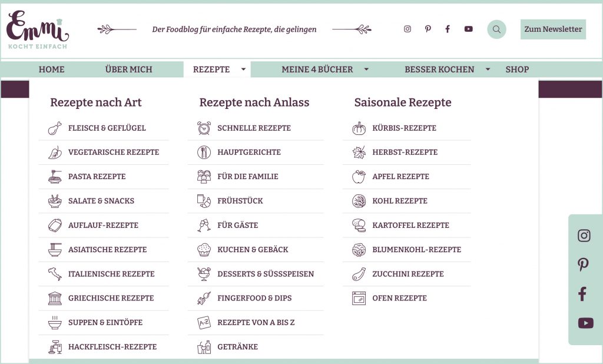Open the Ofen Rezepte link
603x364 pixels.
point(399,299)
